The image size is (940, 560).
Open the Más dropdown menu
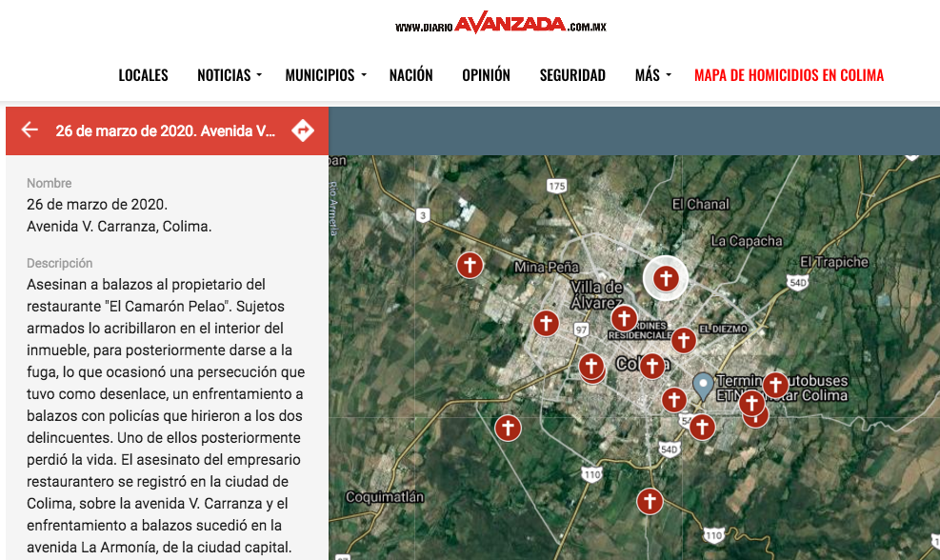(x=652, y=75)
